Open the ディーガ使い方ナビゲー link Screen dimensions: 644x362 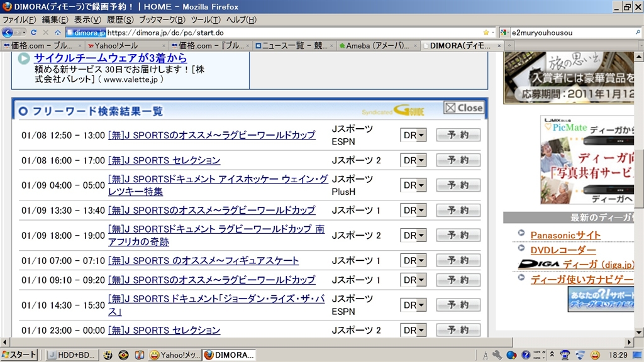coord(582,280)
